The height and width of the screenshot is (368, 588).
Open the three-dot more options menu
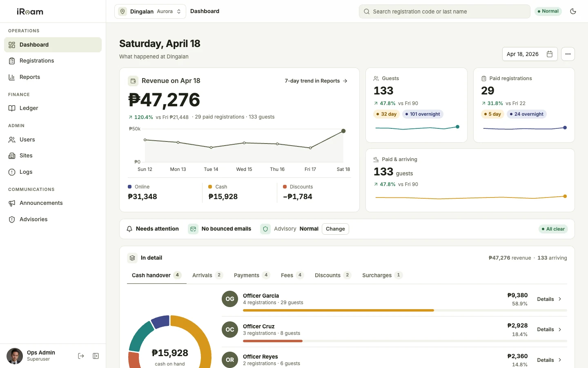pyautogui.click(x=568, y=54)
